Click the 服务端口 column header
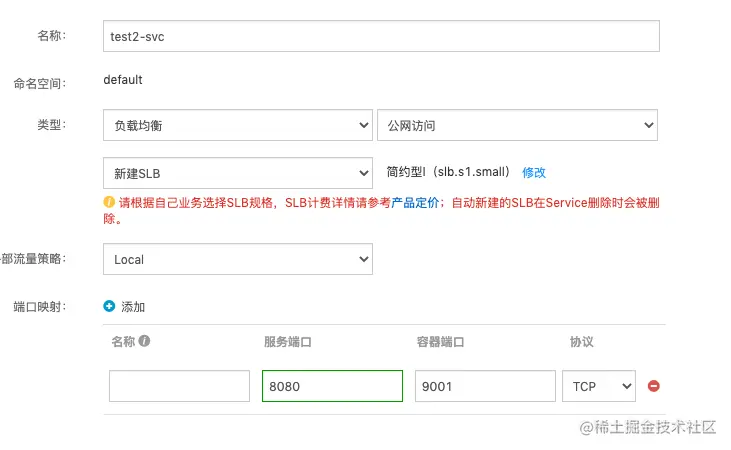 [x=288, y=342]
